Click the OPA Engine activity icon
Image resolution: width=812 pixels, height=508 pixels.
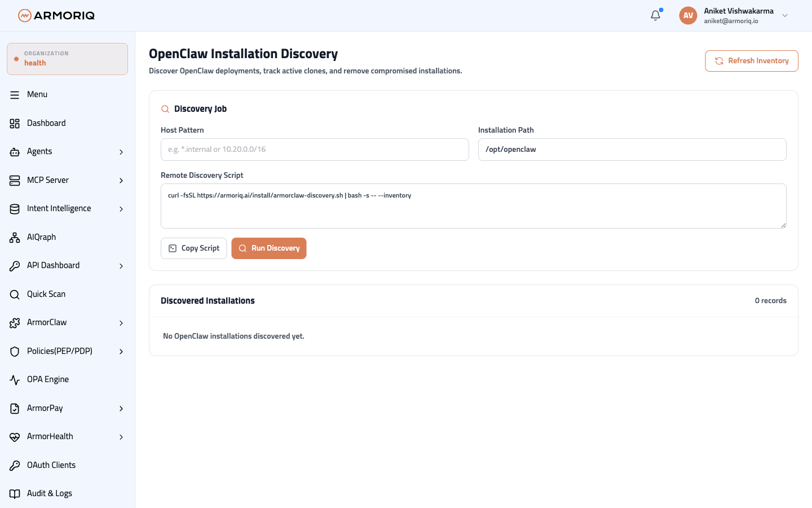click(15, 380)
